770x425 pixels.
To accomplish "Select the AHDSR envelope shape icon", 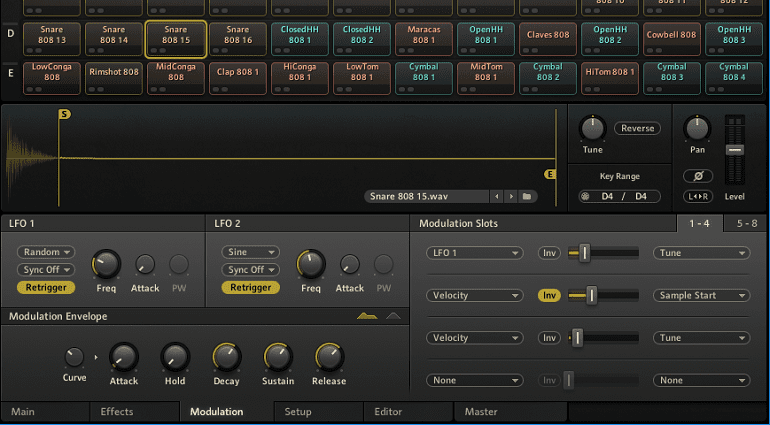I will (367, 316).
